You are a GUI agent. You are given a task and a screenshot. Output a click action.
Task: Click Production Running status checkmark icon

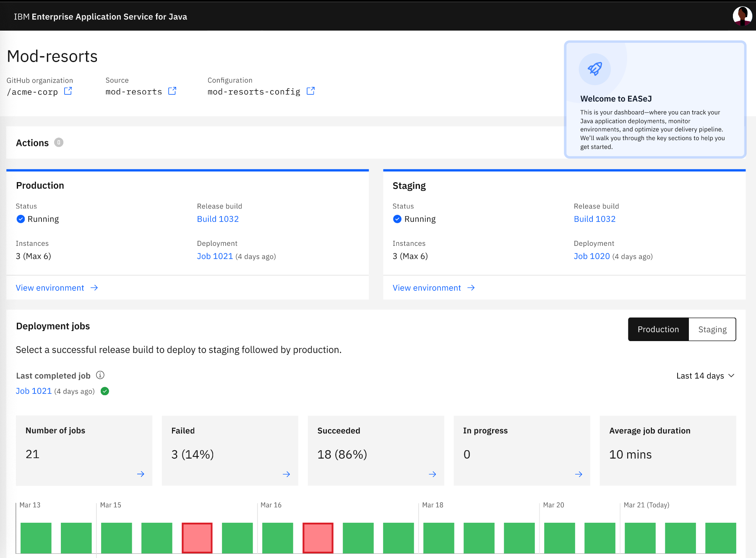pos(21,219)
